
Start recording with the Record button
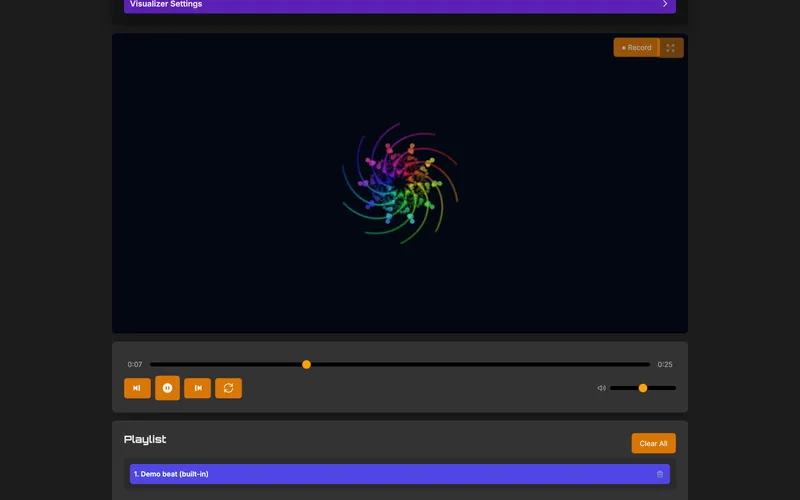click(636, 47)
